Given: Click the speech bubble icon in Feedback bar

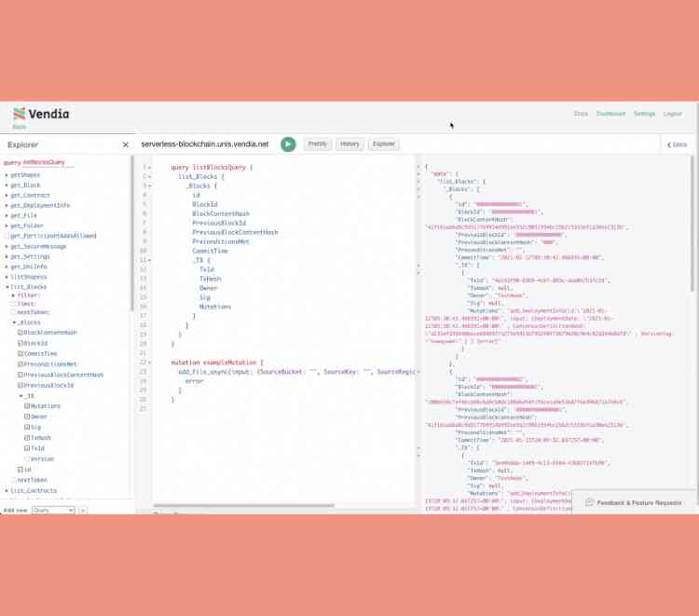Looking at the screenshot, I should click(x=589, y=502).
